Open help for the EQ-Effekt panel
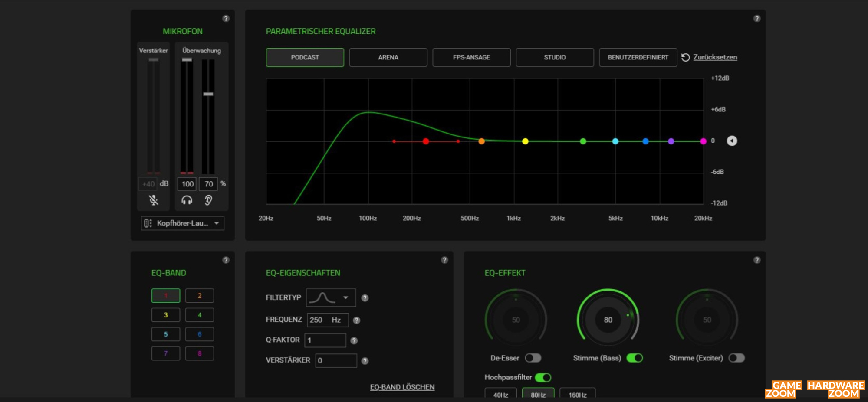Screen dimensions: 868x402 click(757, 260)
